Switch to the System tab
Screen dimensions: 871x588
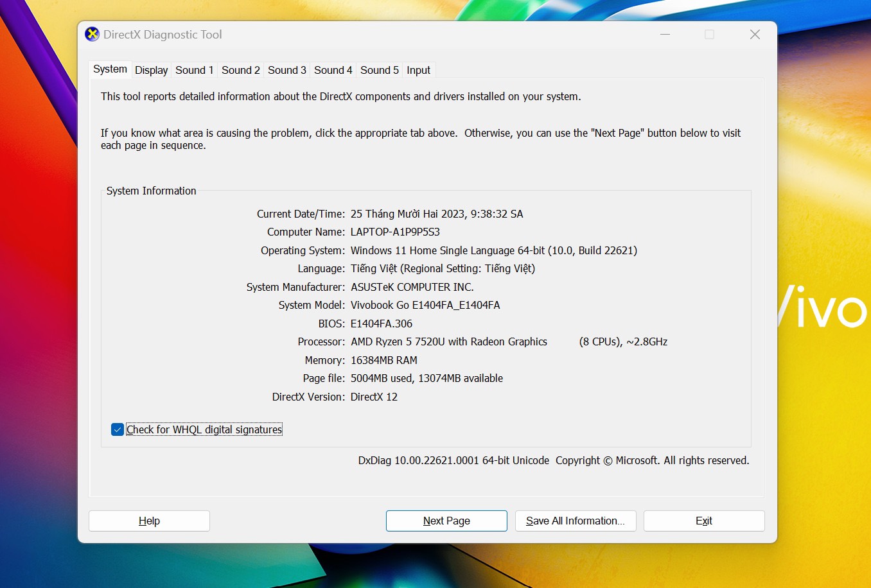[x=110, y=69]
